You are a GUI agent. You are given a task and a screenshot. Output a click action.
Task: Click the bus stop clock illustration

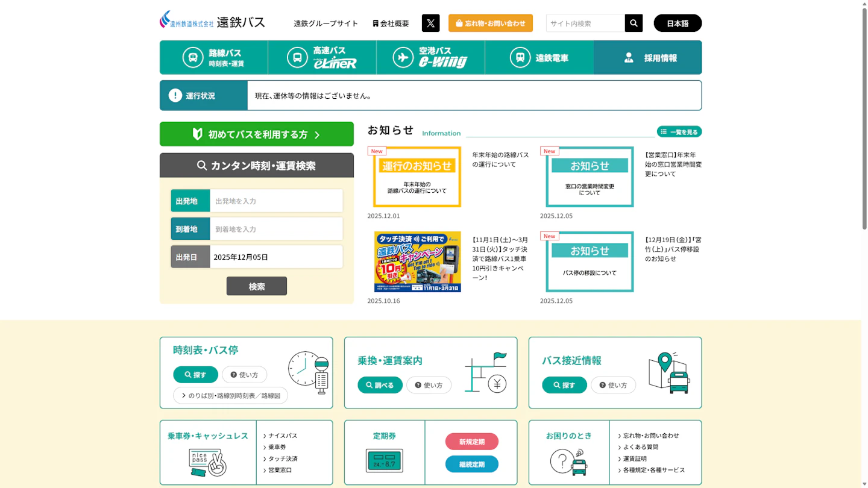click(309, 372)
